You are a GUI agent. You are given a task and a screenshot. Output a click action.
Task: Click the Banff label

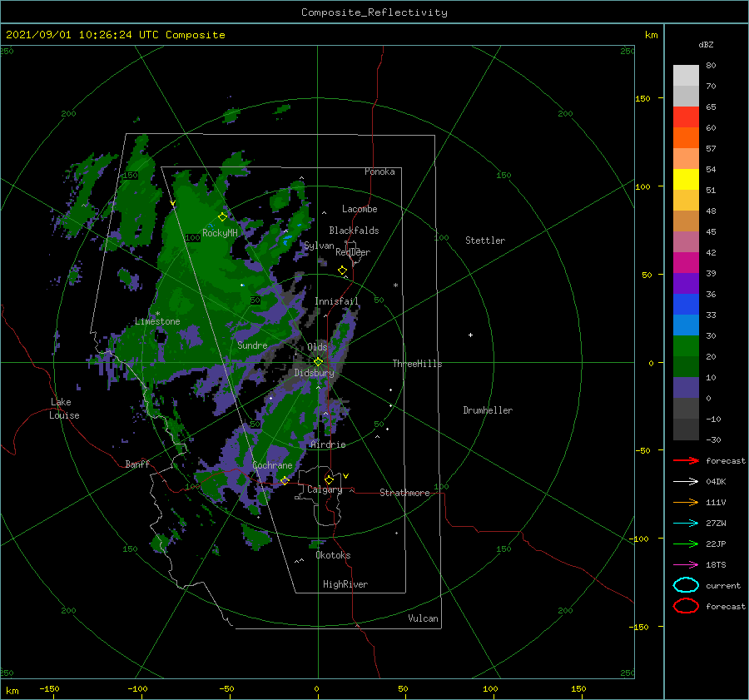[x=137, y=464]
